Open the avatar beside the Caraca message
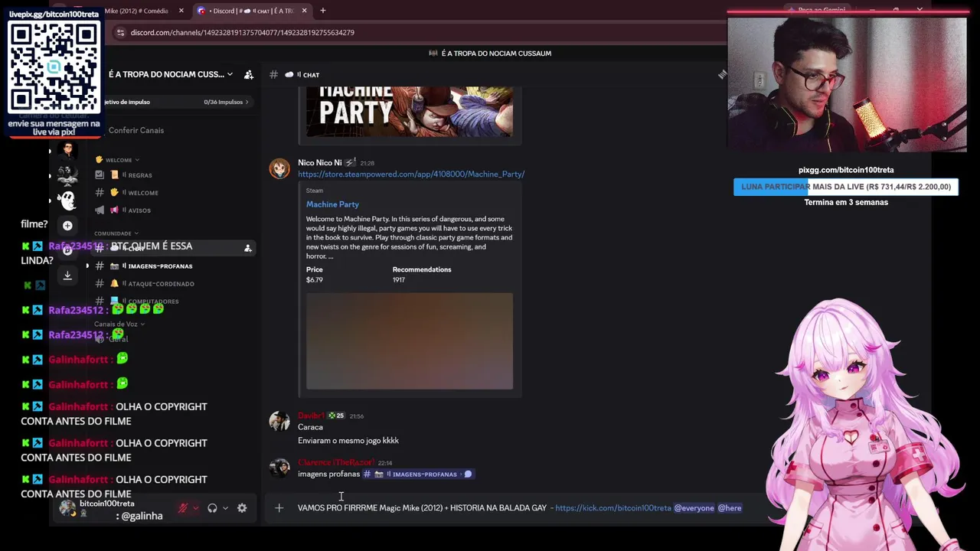 tap(279, 422)
